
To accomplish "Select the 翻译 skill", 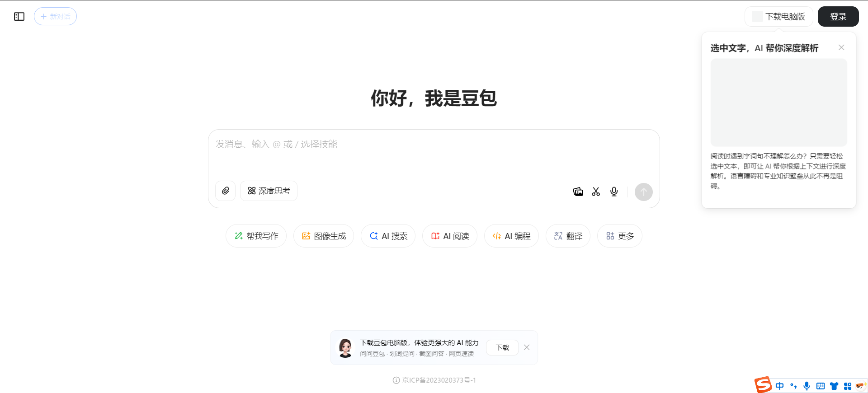I will pos(568,236).
